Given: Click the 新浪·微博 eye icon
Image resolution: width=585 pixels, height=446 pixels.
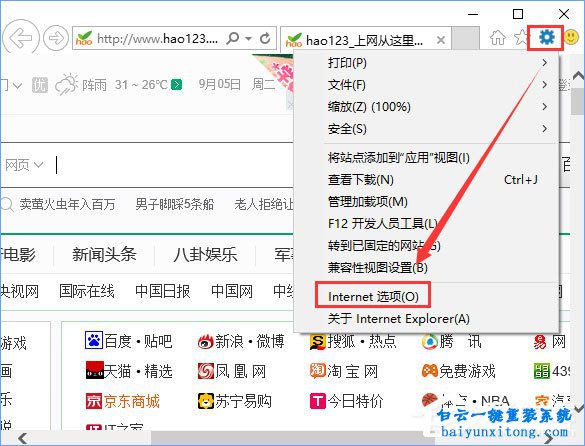Looking at the screenshot, I should coord(206,341).
